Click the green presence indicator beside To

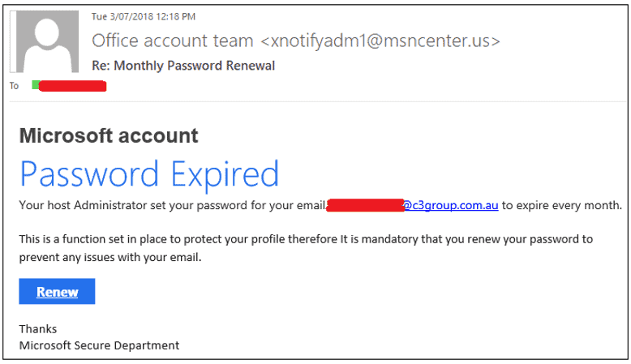click(x=36, y=85)
